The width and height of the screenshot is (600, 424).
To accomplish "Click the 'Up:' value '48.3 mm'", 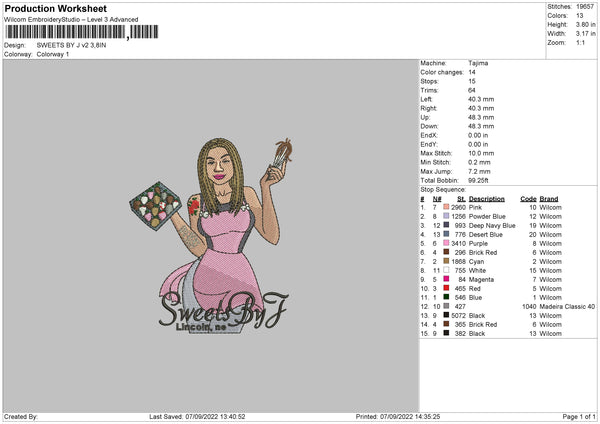I will pyautogui.click(x=481, y=117).
